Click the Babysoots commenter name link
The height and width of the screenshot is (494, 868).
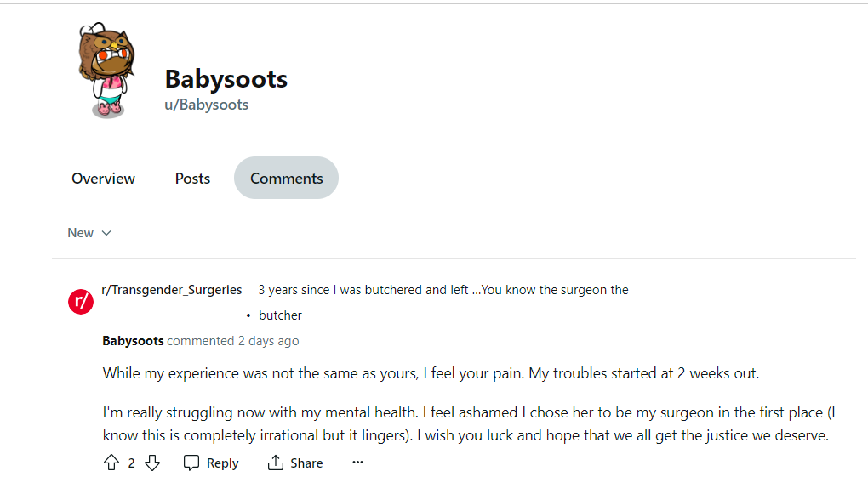coord(133,341)
